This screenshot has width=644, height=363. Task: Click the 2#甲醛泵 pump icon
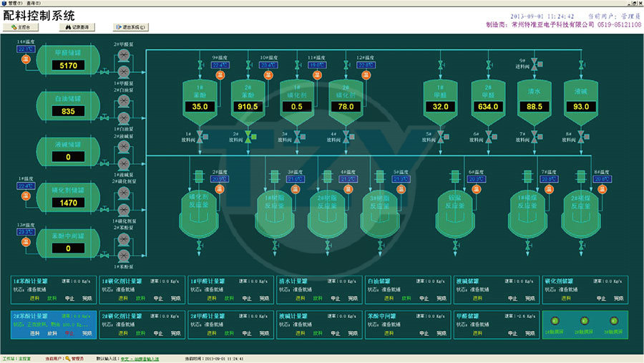click(123, 55)
